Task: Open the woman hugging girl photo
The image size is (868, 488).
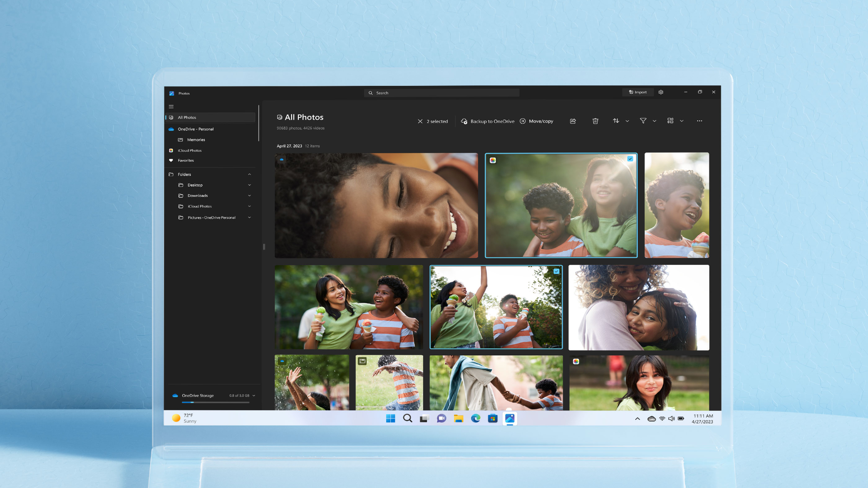Action: point(639,308)
